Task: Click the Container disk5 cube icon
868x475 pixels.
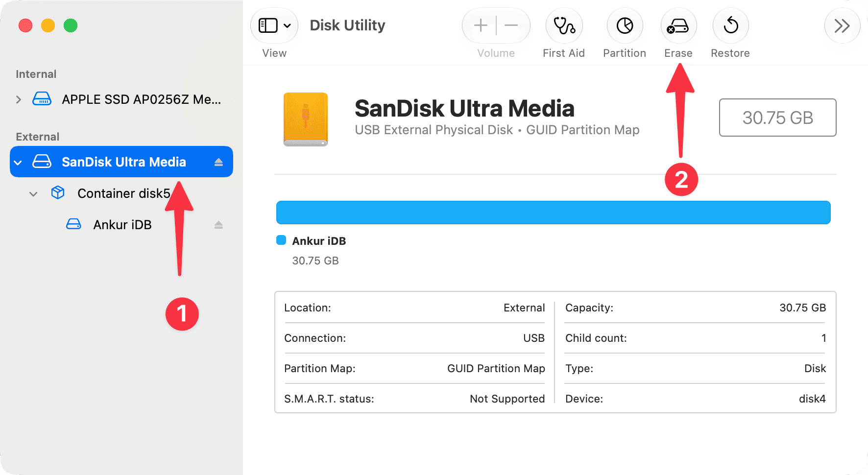Action: point(58,193)
